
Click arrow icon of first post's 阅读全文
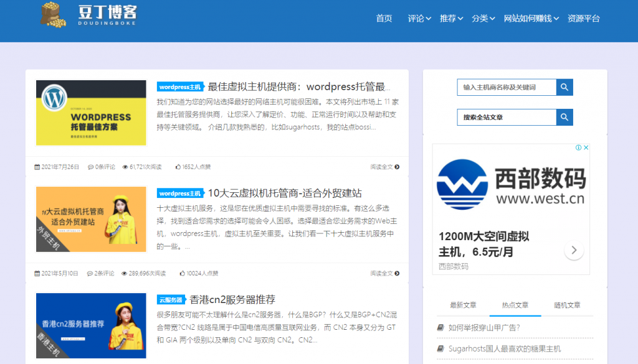click(x=397, y=167)
